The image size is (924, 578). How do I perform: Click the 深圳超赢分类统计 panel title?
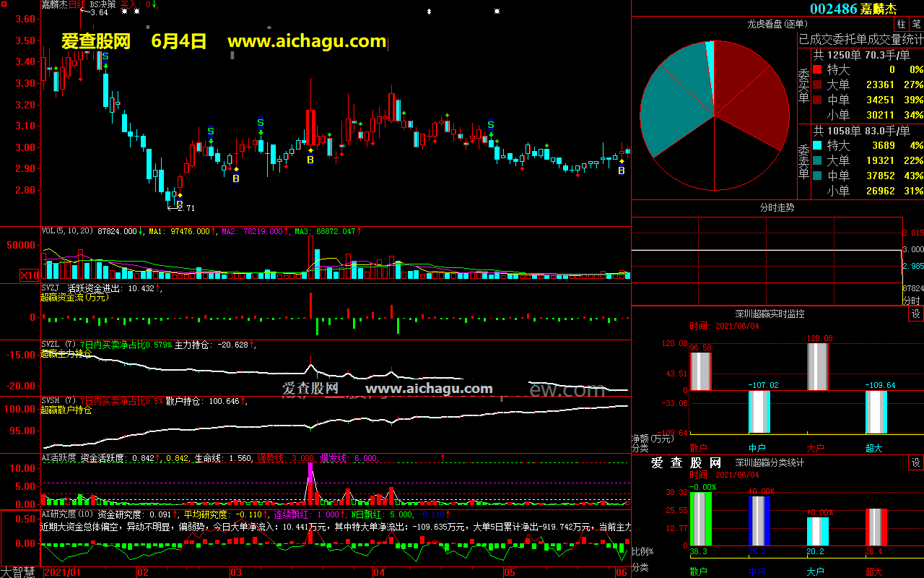point(770,462)
